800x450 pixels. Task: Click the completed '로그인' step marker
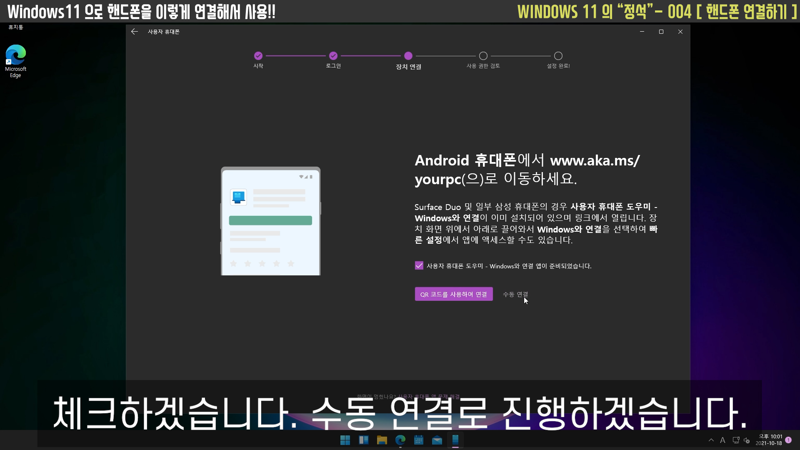click(333, 56)
